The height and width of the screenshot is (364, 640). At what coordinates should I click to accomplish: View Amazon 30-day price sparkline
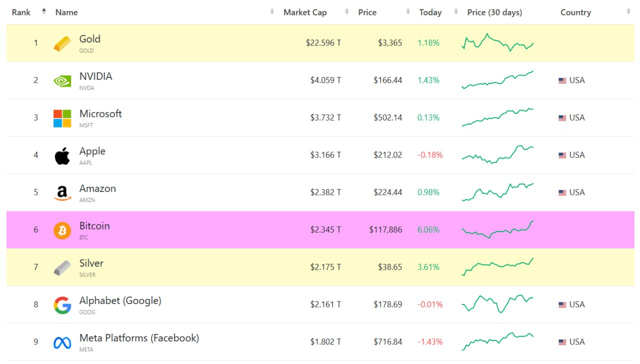(497, 192)
